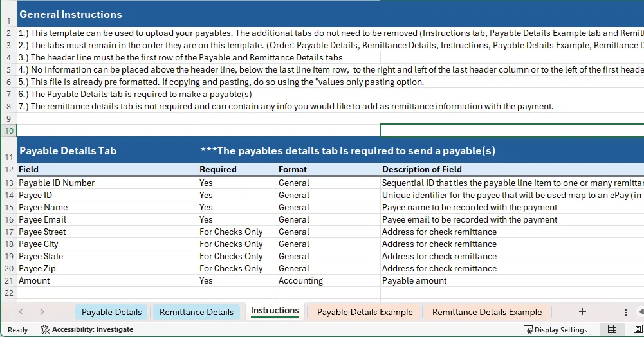Click the 'Payee Street' cell
644x337 pixels.
pos(107,232)
